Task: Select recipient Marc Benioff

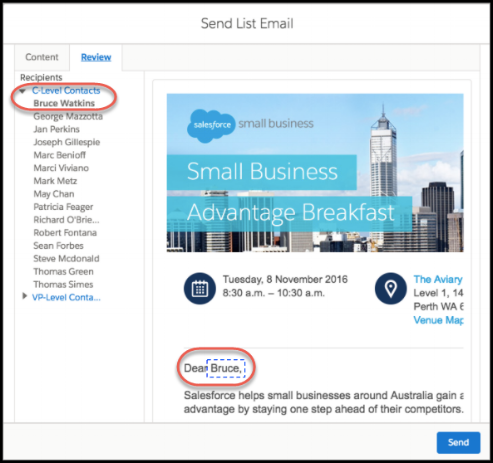Action: click(59, 155)
